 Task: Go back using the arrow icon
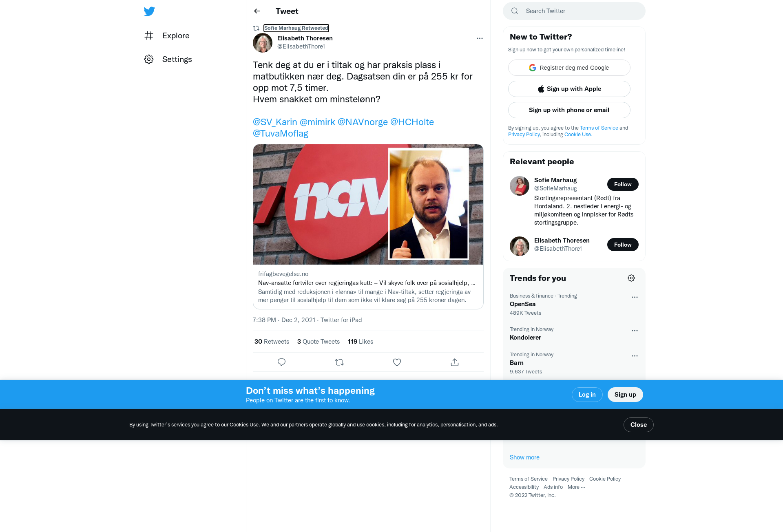[x=257, y=11]
